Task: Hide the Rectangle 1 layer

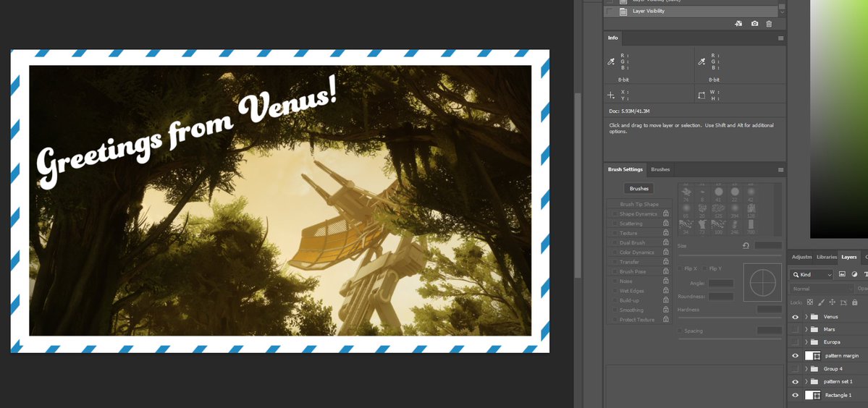Action: [796, 395]
